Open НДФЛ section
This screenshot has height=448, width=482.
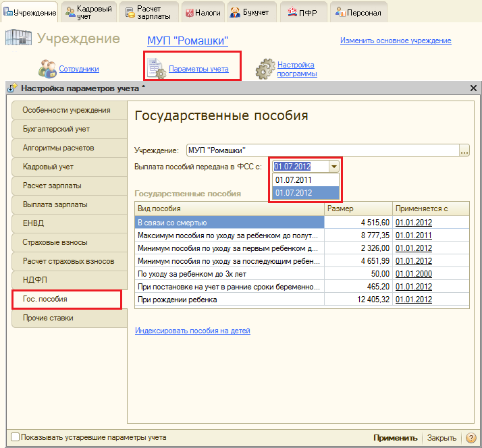(x=70, y=280)
